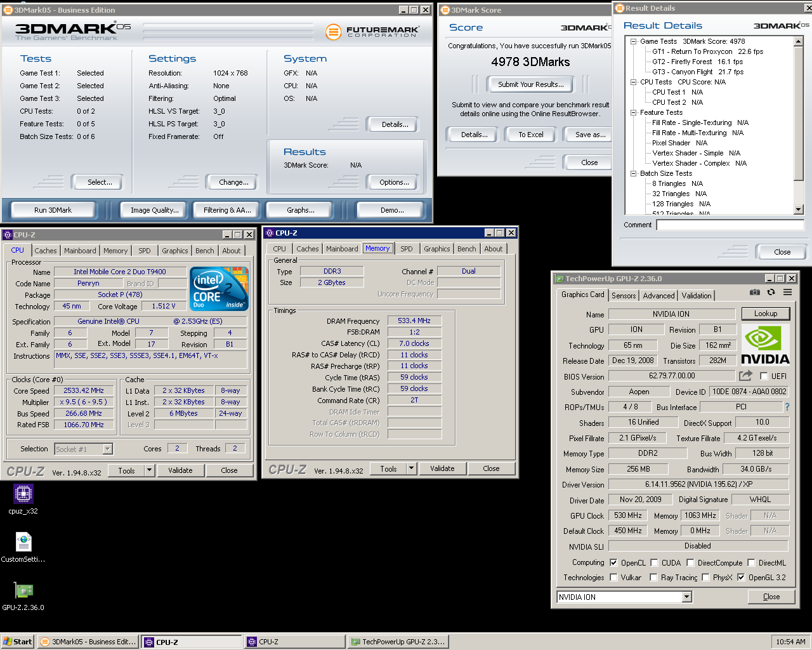Collapse the CPU Tests tree node

pos(633,82)
